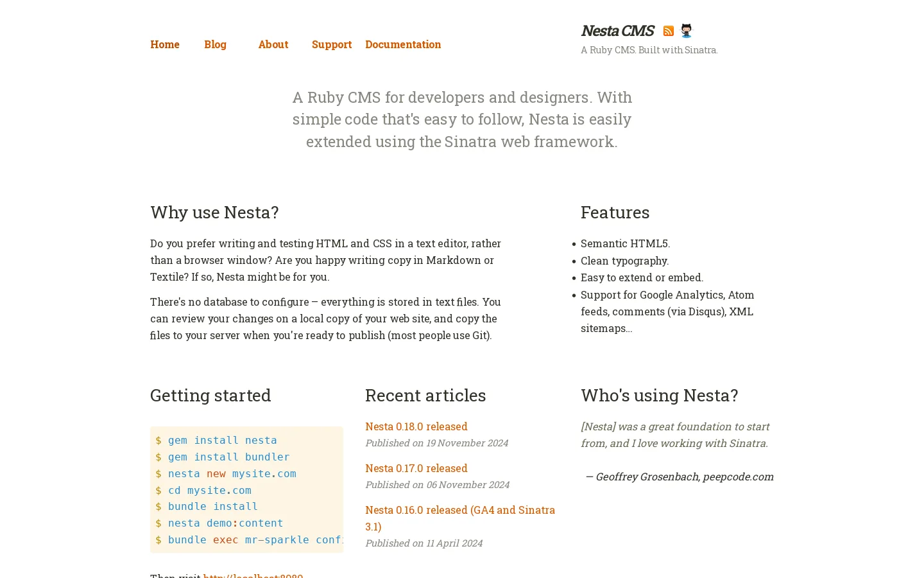924x578 pixels.
Task: Click the 'bundle install' command line
Action: 207,507
